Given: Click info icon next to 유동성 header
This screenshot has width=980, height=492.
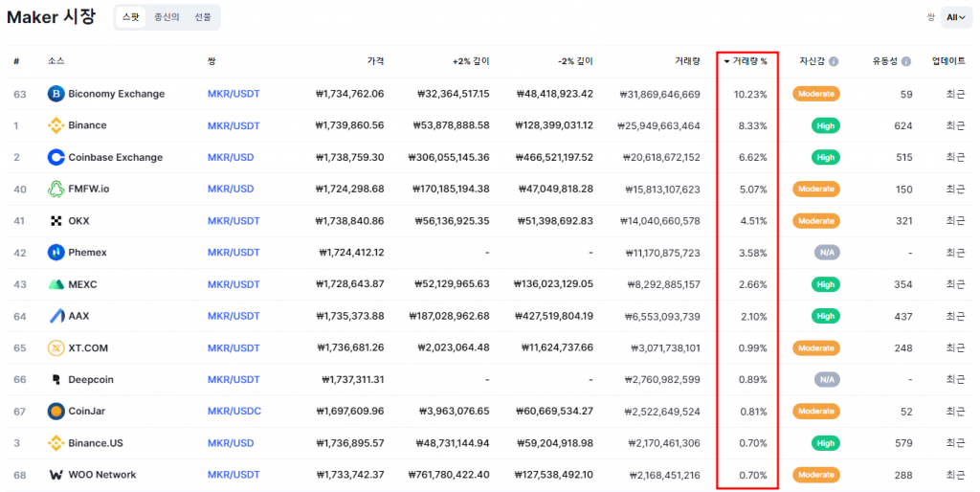Looking at the screenshot, I should [906, 61].
